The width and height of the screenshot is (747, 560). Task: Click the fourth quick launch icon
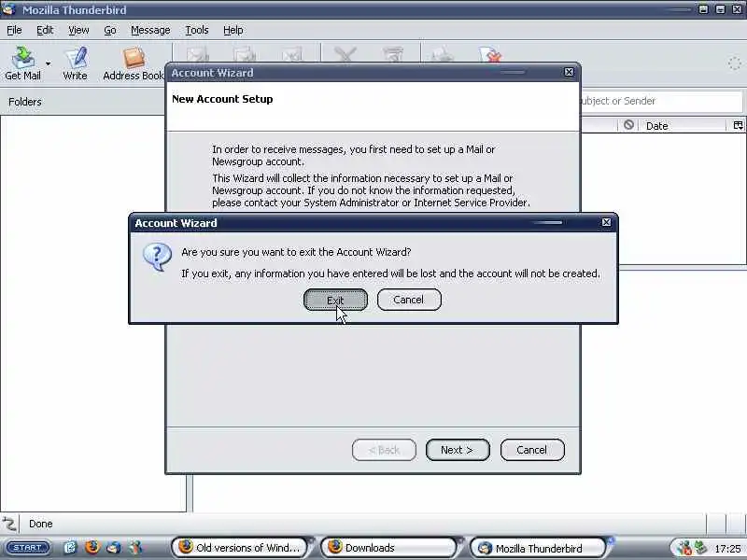135,548
